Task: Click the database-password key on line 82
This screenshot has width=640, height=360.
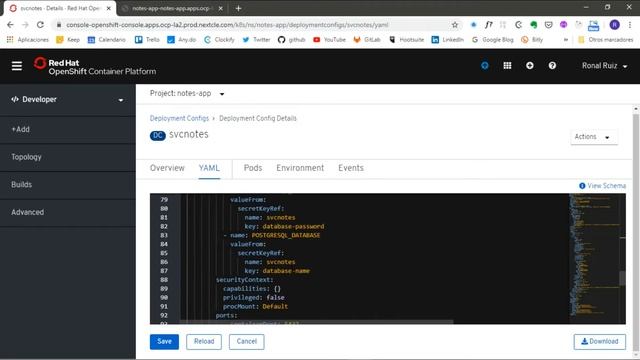Action: [293, 227]
